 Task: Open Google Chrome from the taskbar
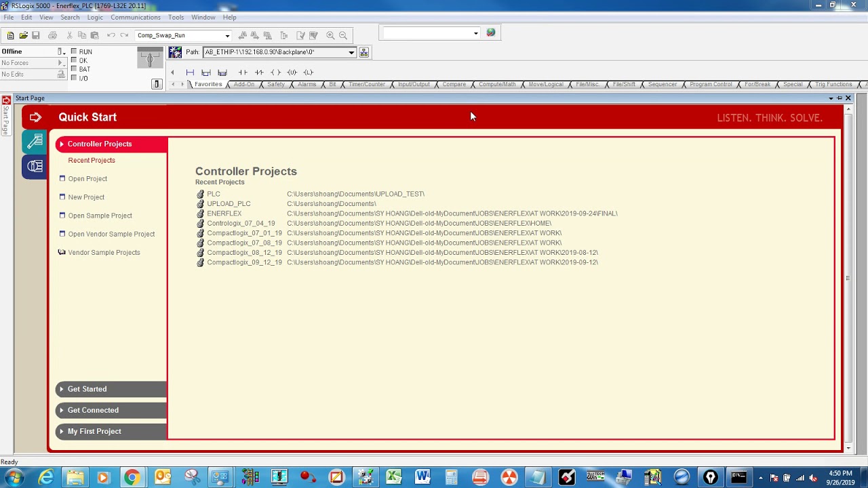(x=132, y=477)
